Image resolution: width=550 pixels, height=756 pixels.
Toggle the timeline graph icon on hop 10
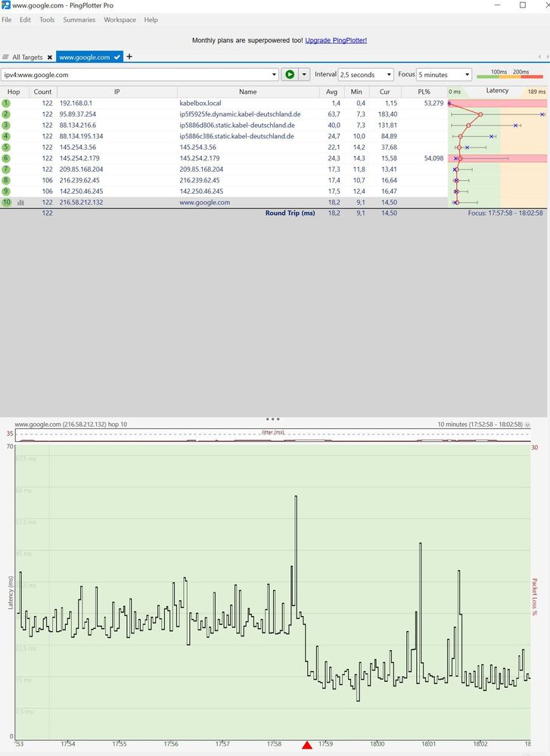coord(20,203)
